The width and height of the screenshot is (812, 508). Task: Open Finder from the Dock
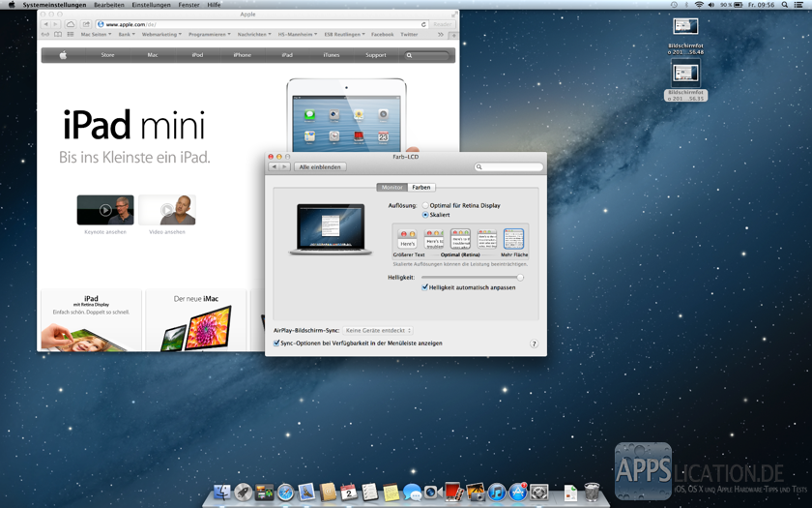[x=222, y=492]
